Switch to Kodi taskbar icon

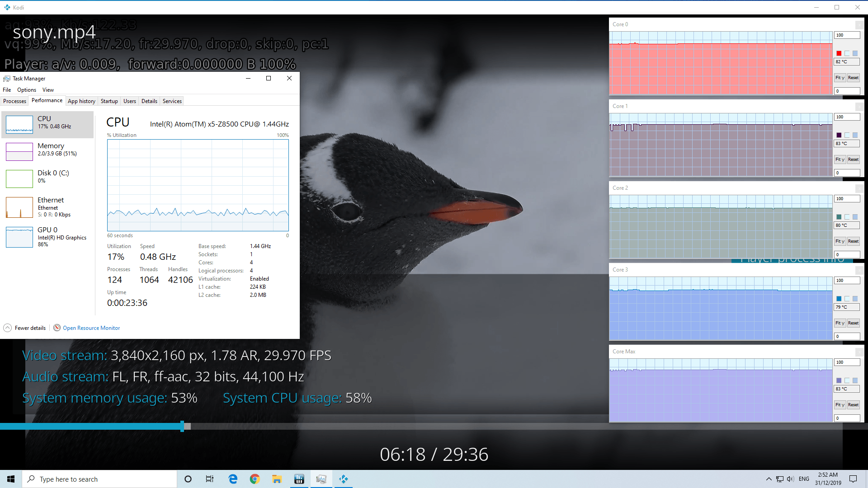point(343,479)
